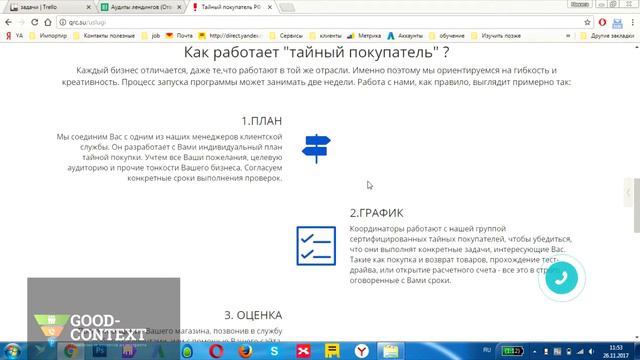Open the обучение bookmarks folder

coord(447,36)
